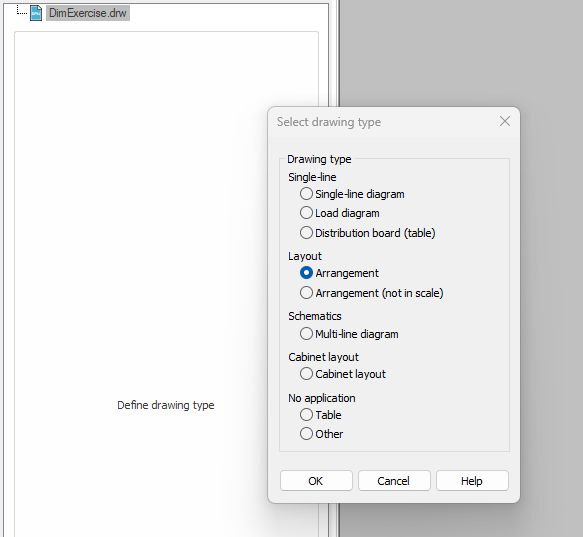This screenshot has height=537, width=583.
Task: Close the Select drawing type dialog
Action: tap(505, 121)
